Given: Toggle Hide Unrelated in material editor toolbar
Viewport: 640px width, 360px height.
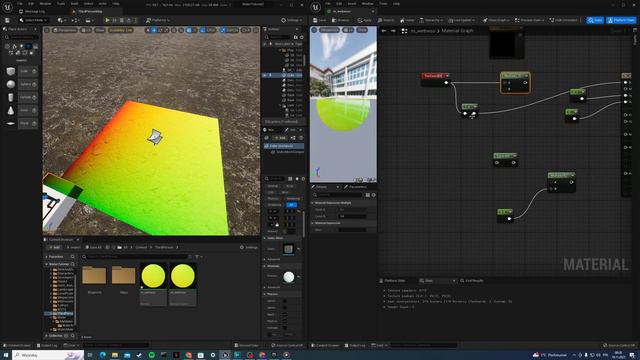Looking at the screenshot, I should (x=563, y=20).
